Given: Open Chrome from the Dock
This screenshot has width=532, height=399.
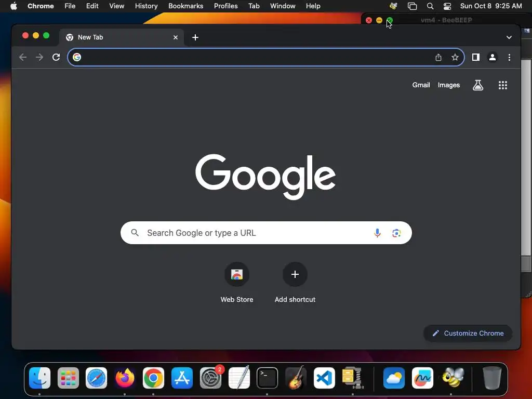Looking at the screenshot, I should tap(153, 378).
